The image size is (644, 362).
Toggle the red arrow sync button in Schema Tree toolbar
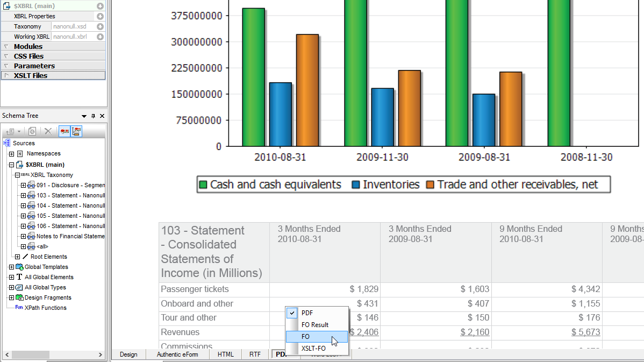click(x=65, y=131)
